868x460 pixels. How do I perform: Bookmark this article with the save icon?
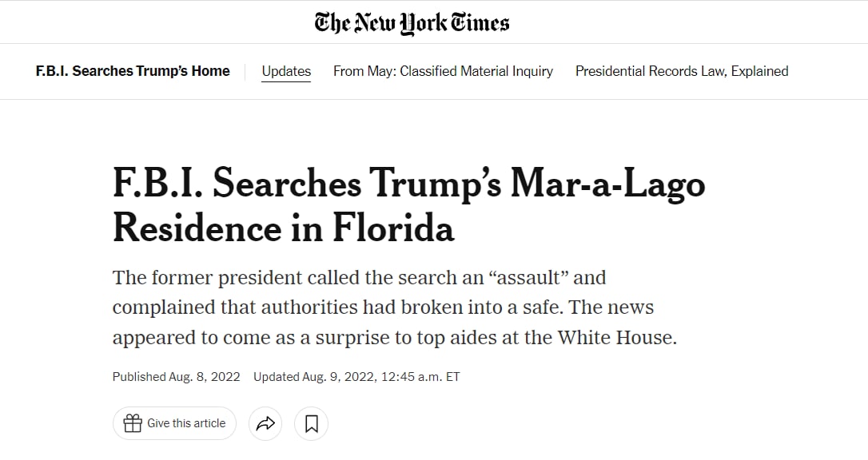coord(311,423)
